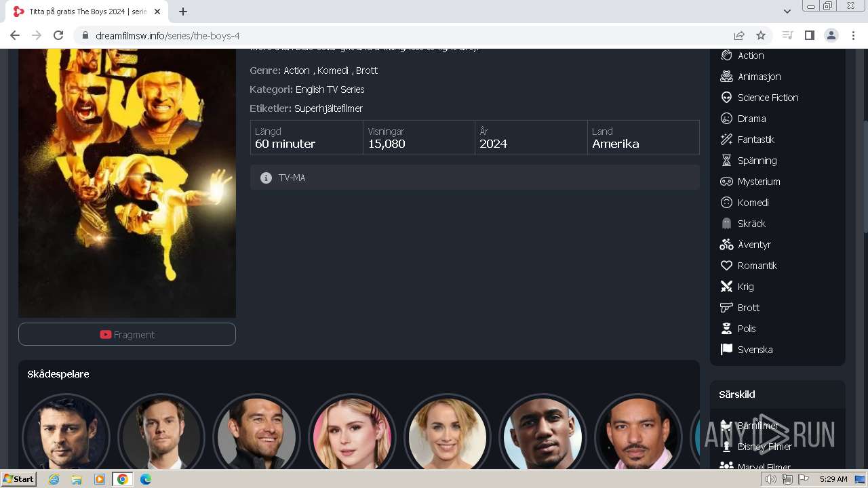Viewport: 868px width, 488px height.
Task: Open the Fantastik magic wand icon
Action: pyautogui.click(x=726, y=140)
